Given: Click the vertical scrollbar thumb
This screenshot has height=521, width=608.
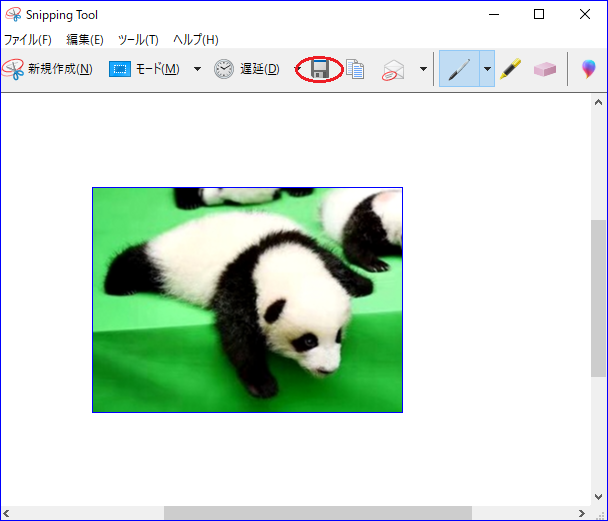Looking at the screenshot, I should click(x=598, y=298).
